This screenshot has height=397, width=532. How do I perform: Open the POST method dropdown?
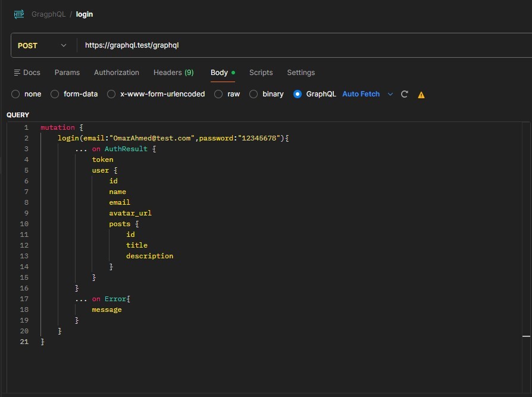pyautogui.click(x=42, y=45)
